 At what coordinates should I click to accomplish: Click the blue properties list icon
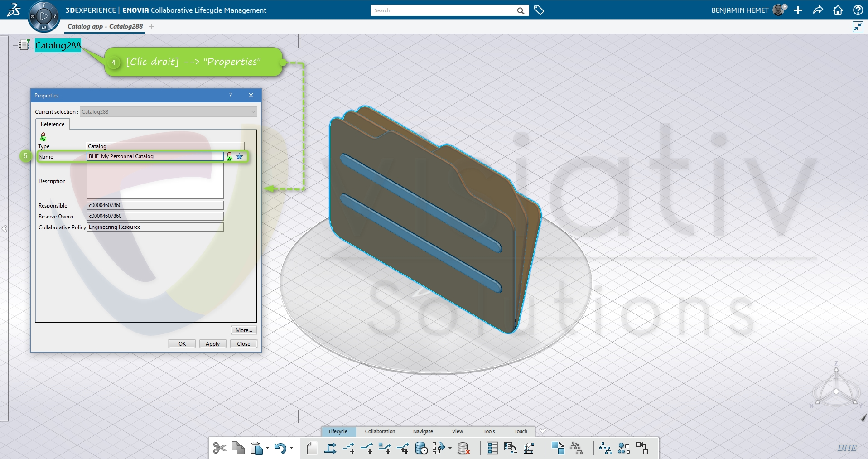click(x=492, y=449)
